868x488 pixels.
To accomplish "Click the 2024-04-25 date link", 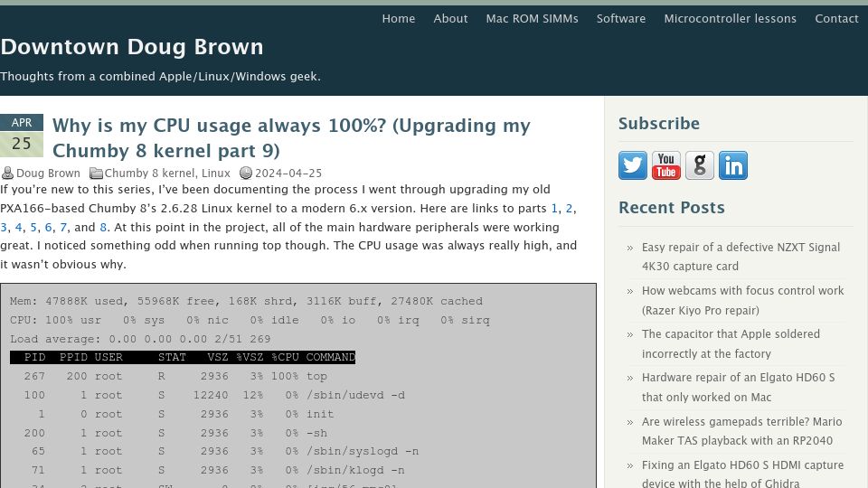I will tap(288, 174).
